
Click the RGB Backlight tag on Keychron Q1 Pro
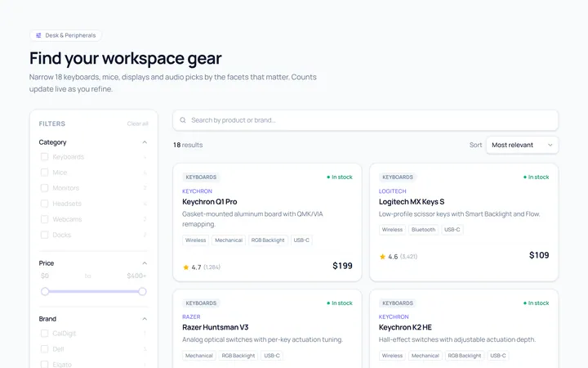tap(268, 240)
